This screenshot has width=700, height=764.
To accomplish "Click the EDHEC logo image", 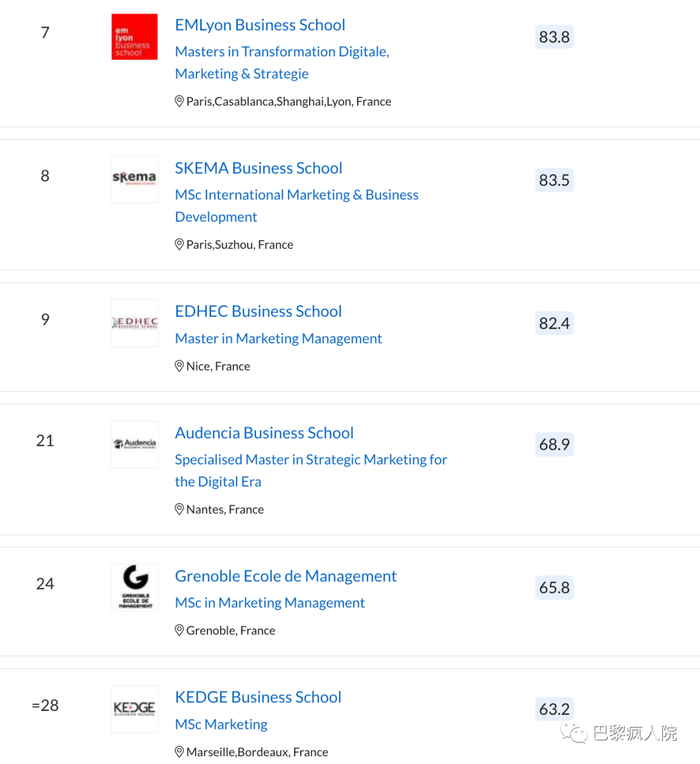I will [x=134, y=323].
